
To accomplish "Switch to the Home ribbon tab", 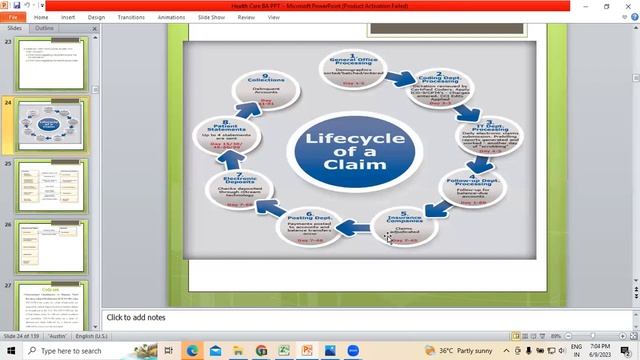I will coord(41,18).
